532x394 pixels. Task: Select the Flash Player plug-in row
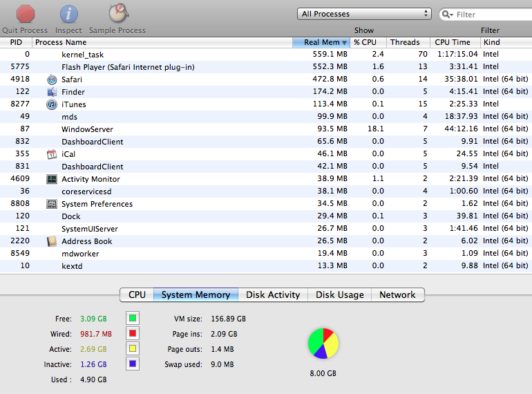(266, 67)
